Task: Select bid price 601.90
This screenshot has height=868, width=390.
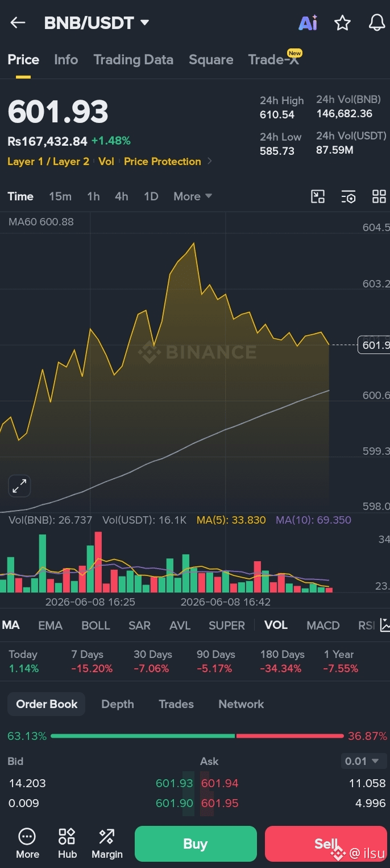Action: (175, 803)
